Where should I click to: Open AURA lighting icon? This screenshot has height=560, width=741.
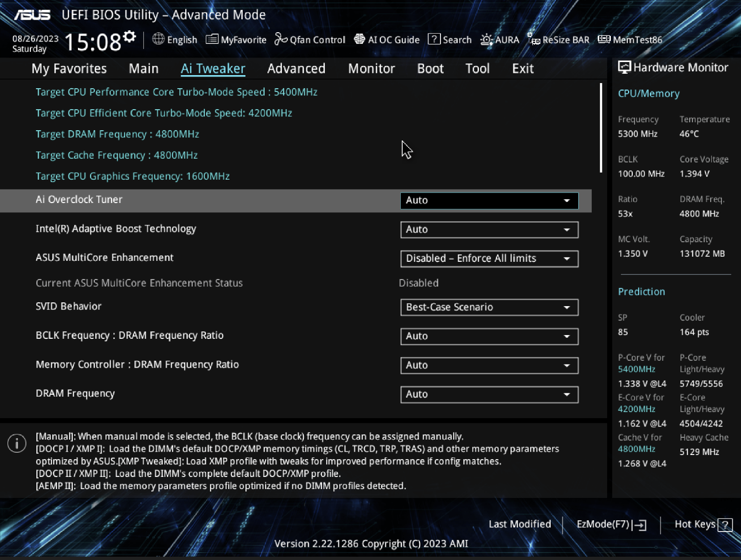486,39
